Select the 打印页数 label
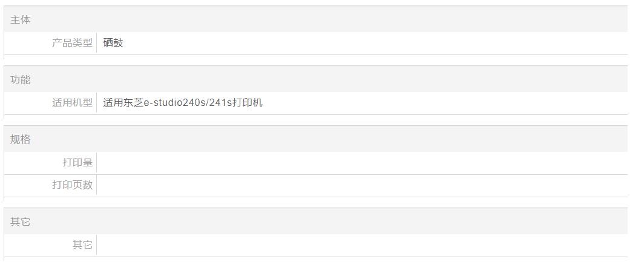 [72, 185]
